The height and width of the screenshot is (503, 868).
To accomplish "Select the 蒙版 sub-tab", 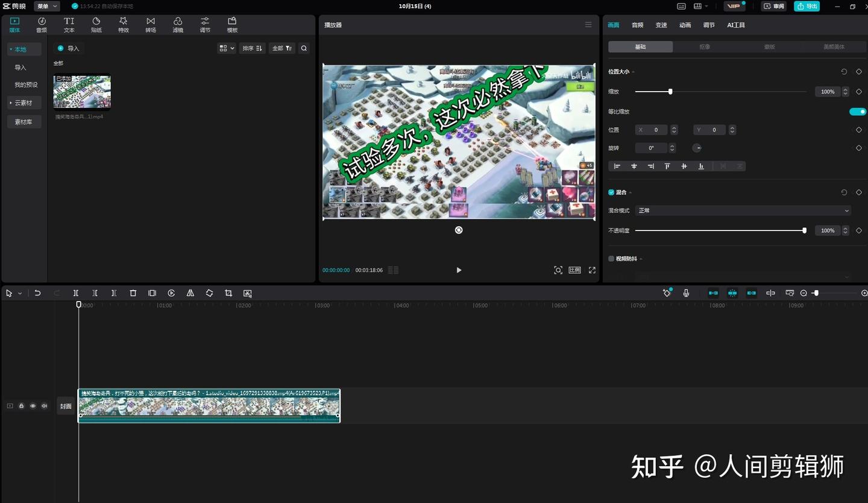I will pyautogui.click(x=770, y=46).
